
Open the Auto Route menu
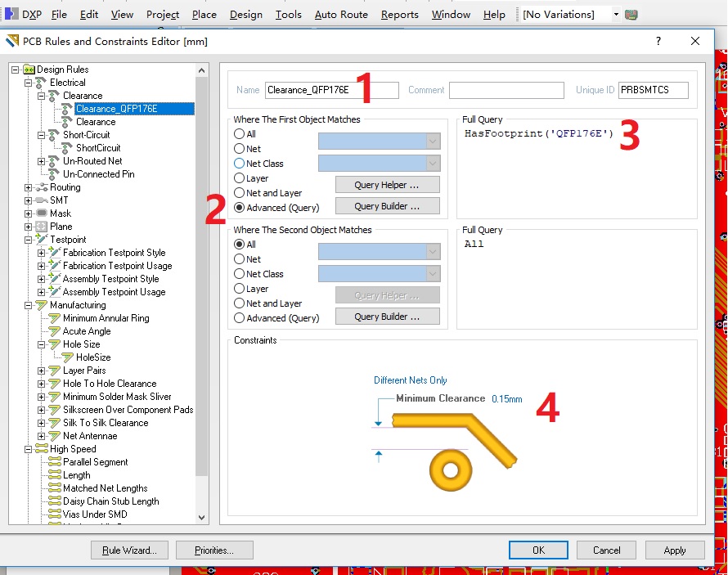pos(341,15)
